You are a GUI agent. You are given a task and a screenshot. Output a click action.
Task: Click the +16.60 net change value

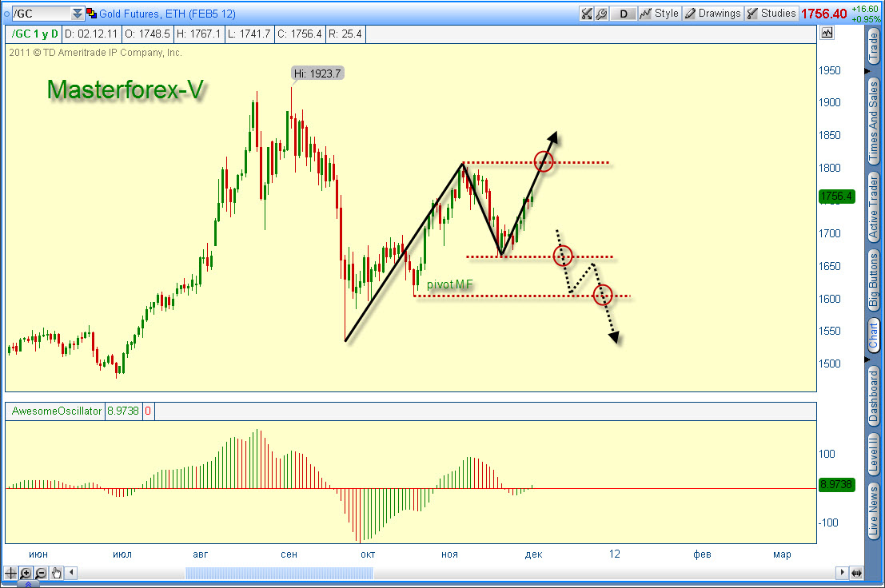click(x=865, y=9)
